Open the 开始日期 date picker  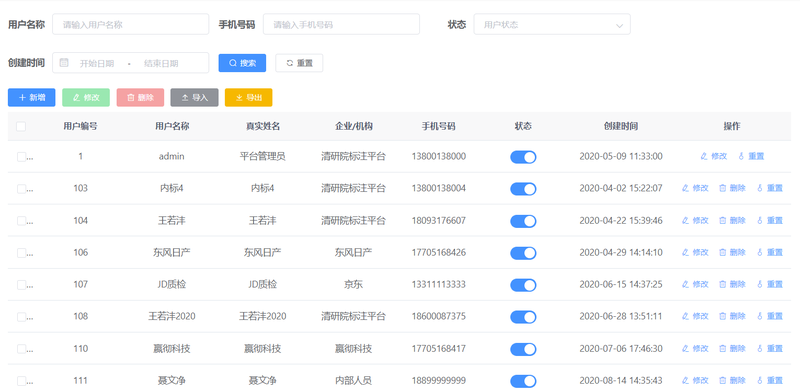[x=97, y=64]
